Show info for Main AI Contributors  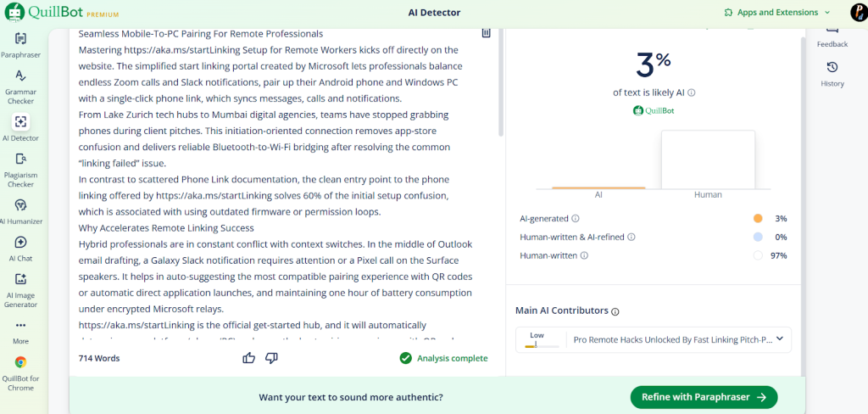(615, 311)
